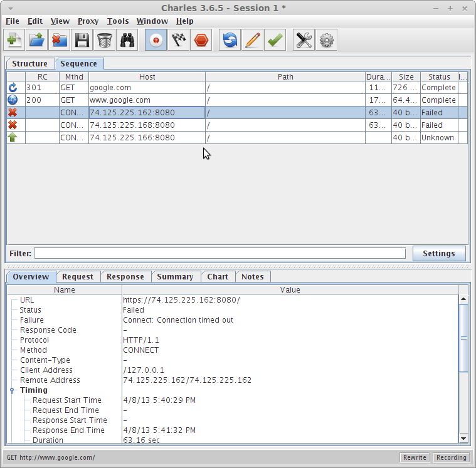The image size is (476, 468).
Task: Click the red X icon on 74.125.225.168 row
Action: click(13, 125)
